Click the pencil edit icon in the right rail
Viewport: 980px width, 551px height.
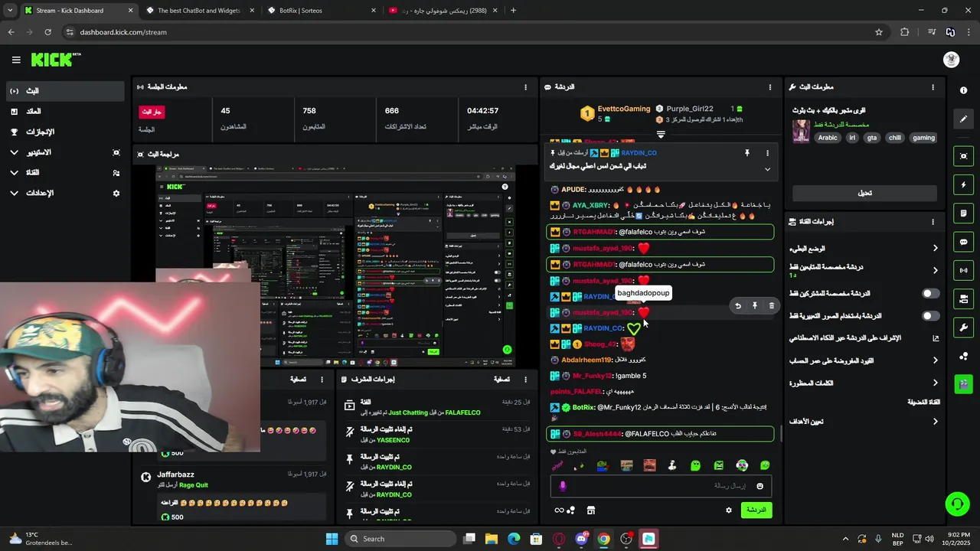click(963, 119)
